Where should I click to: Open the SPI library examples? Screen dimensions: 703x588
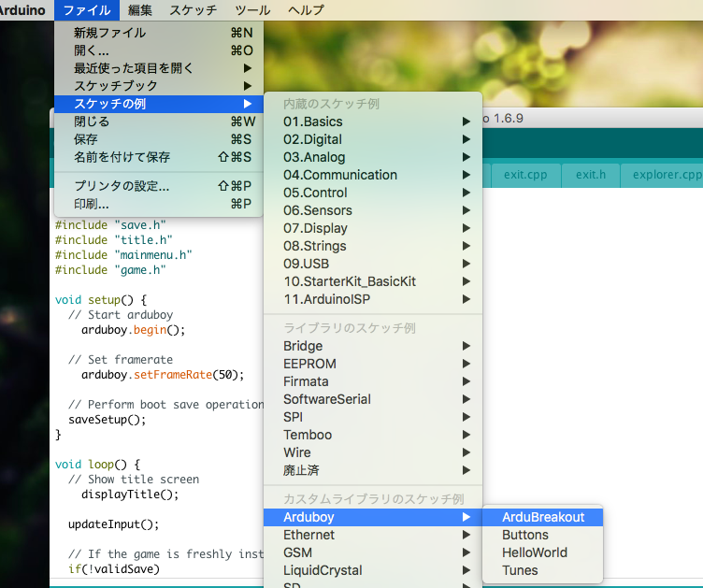(373, 417)
